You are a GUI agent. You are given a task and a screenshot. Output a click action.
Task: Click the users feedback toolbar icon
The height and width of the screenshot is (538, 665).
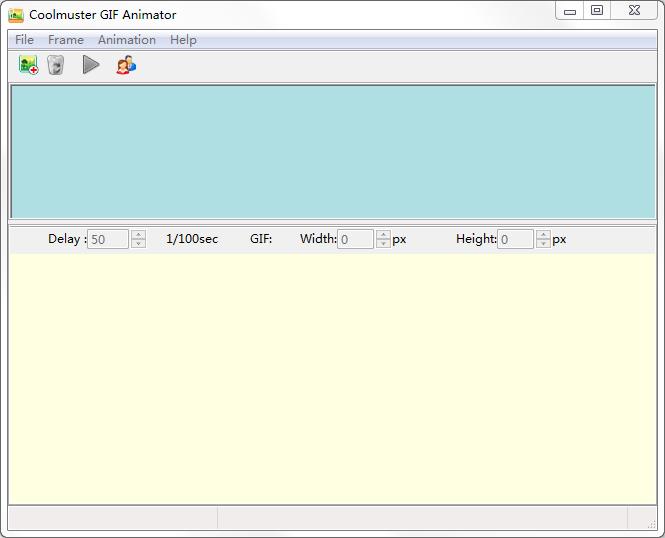pyautogui.click(x=126, y=65)
